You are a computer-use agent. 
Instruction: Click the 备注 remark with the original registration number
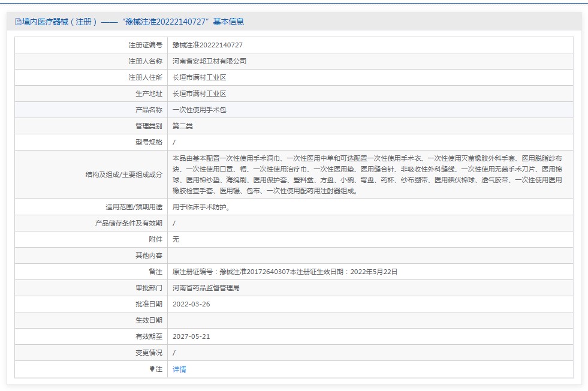pos(285,272)
